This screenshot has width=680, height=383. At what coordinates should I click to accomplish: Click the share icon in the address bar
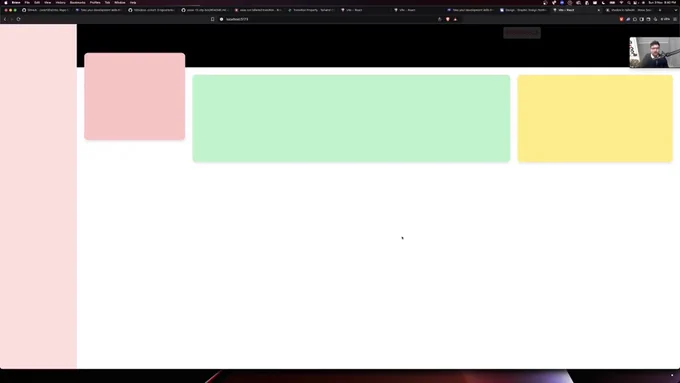[440, 19]
